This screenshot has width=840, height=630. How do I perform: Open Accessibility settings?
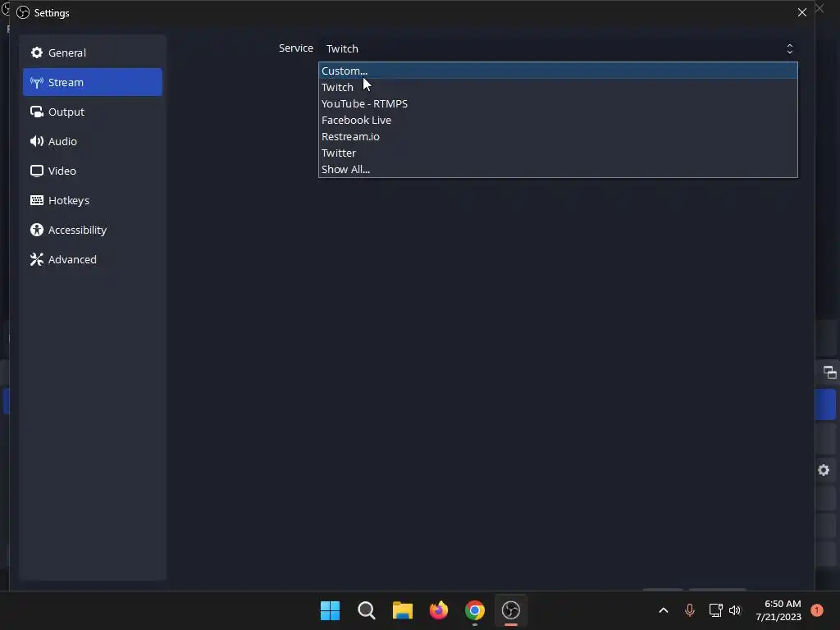[x=92, y=230]
